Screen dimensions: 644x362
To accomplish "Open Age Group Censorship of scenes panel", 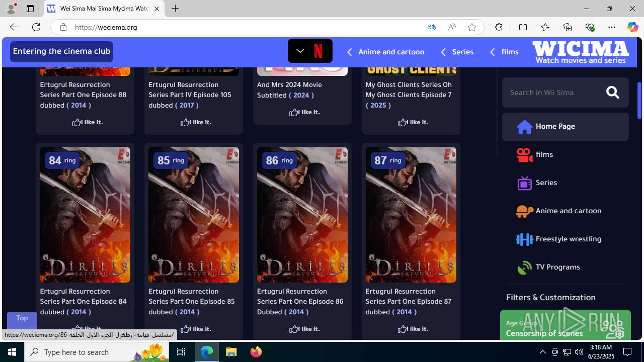I will 566,326.
